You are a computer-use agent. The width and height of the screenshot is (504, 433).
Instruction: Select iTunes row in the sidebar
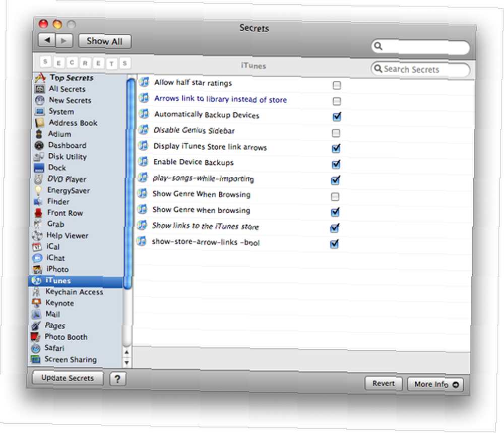(x=76, y=281)
